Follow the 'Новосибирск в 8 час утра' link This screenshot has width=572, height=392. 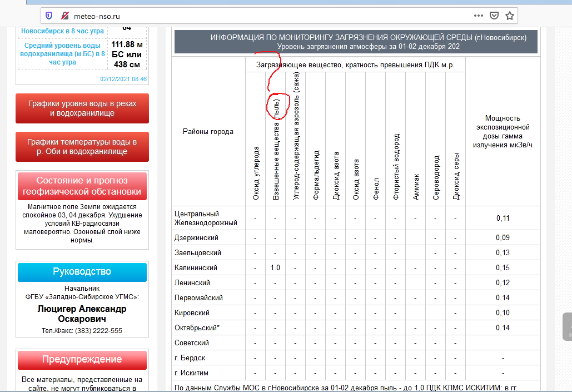(62, 31)
